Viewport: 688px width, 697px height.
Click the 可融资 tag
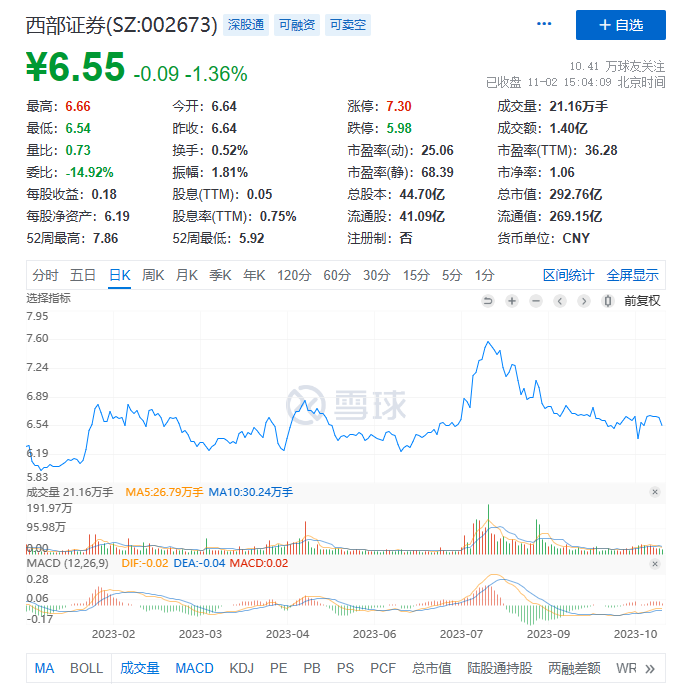[x=297, y=25]
